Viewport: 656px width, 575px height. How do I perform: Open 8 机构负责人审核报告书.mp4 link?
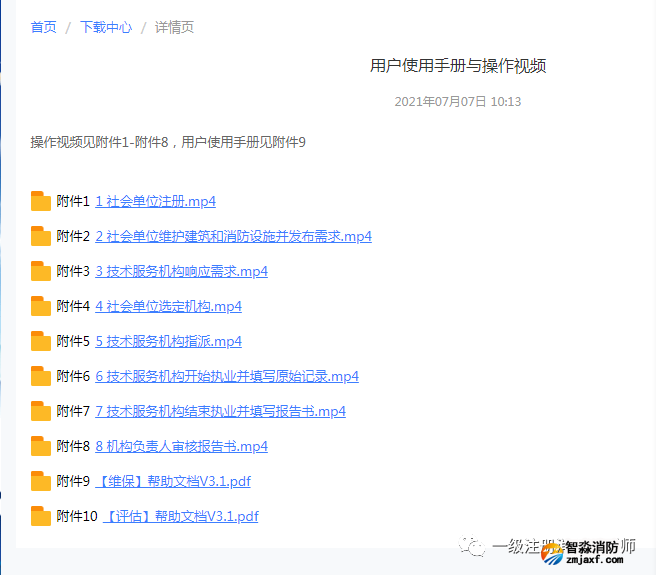click(x=181, y=446)
